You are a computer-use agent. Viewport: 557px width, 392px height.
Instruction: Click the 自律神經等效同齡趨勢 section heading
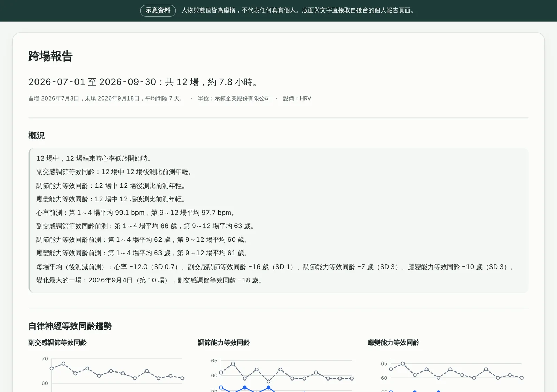tap(70, 326)
